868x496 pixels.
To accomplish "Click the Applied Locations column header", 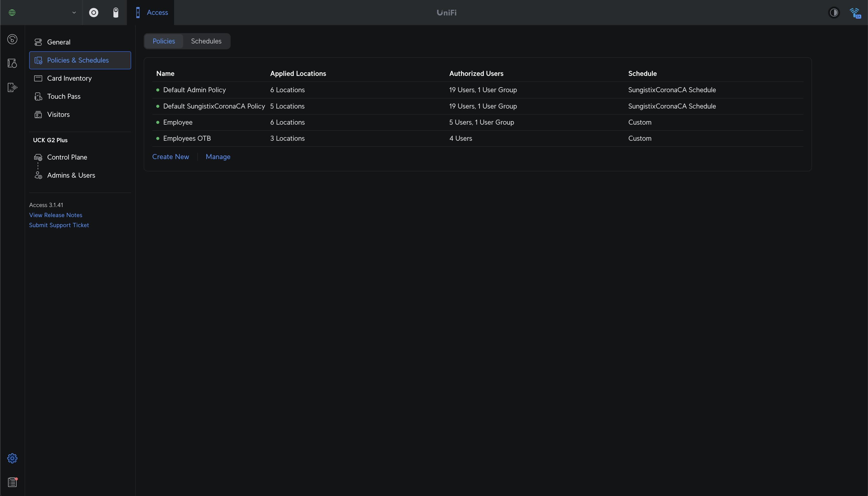I will [x=298, y=74].
